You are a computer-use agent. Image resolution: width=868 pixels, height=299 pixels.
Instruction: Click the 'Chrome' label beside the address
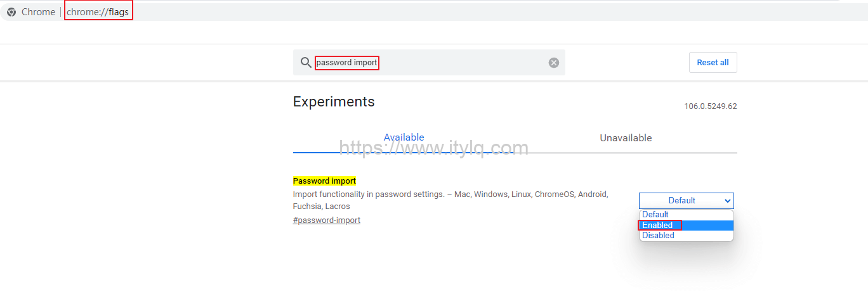point(38,12)
